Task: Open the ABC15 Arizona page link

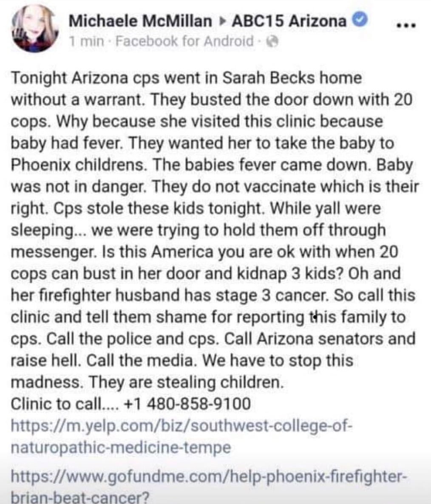Action: point(289,21)
